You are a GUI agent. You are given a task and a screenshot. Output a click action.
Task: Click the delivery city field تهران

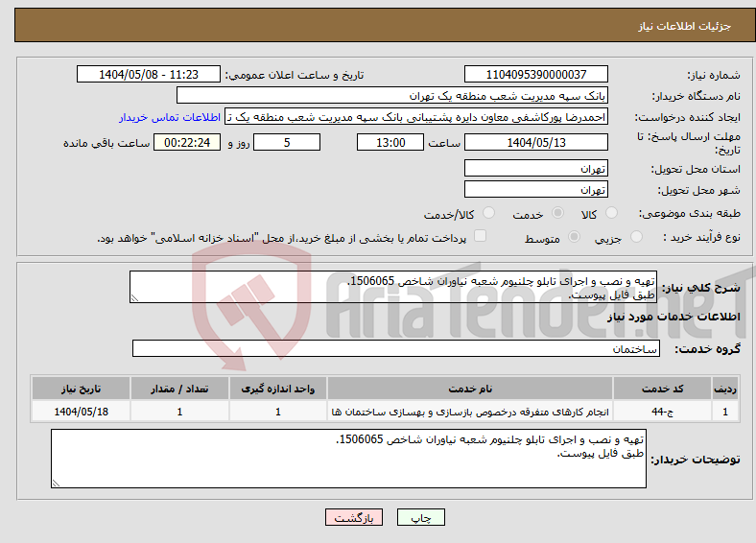535,190
